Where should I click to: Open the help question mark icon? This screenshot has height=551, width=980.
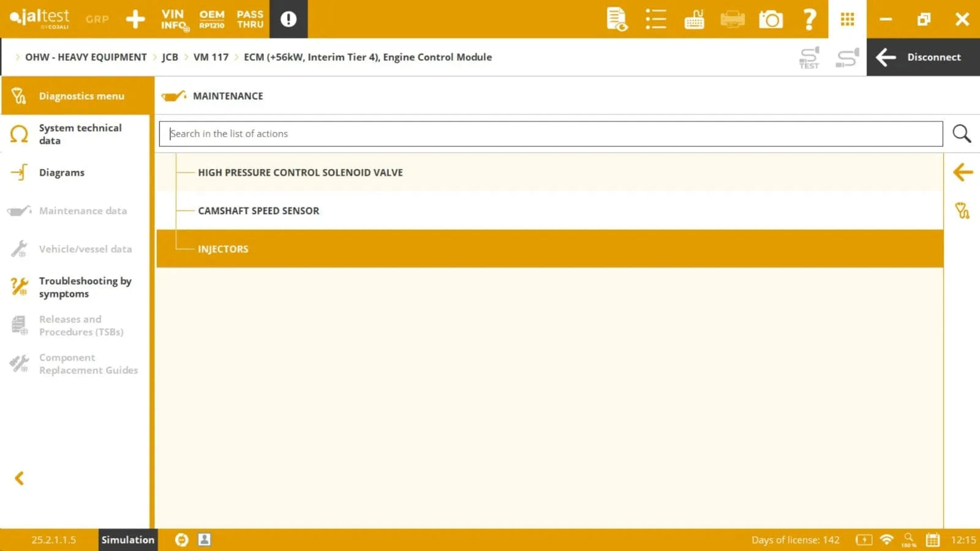pos(809,20)
